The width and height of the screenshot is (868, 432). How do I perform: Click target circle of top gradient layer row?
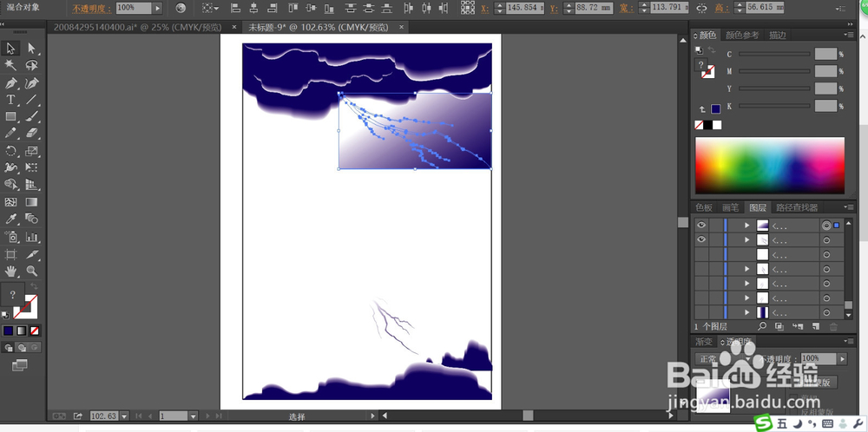pyautogui.click(x=826, y=226)
